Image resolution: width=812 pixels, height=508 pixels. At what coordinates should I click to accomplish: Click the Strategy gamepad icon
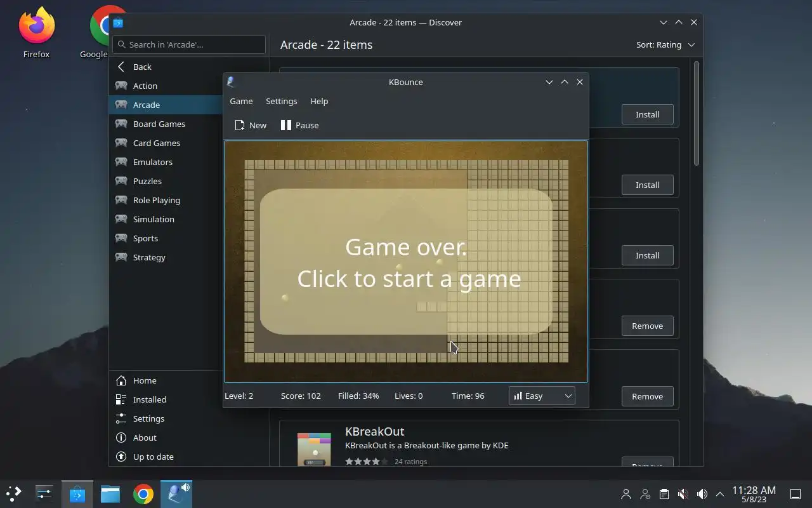click(121, 257)
